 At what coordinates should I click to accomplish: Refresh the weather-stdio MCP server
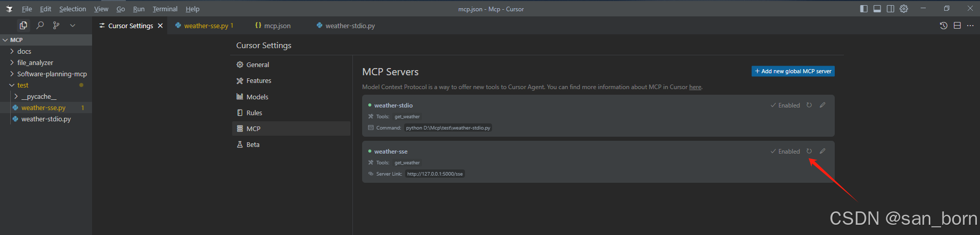click(x=809, y=105)
